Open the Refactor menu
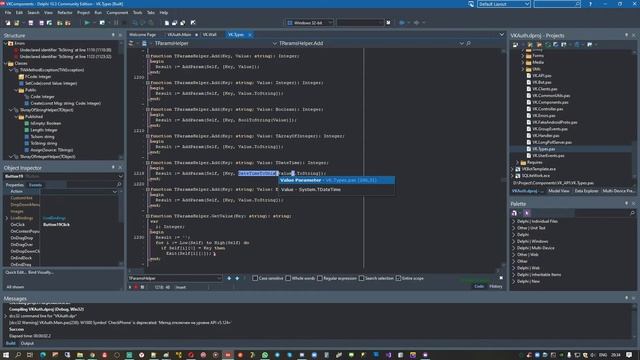Image resolution: width=640 pixels, height=360 pixels. (64, 13)
